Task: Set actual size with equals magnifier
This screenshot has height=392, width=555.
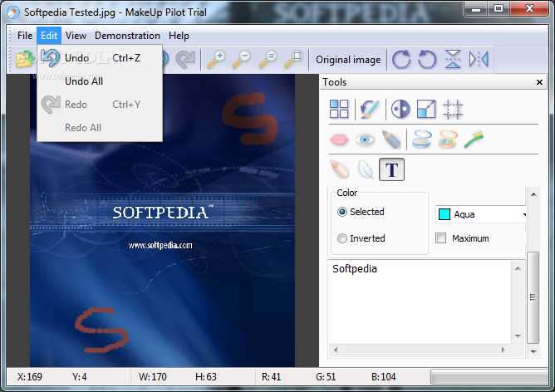Action: [x=268, y=59]
